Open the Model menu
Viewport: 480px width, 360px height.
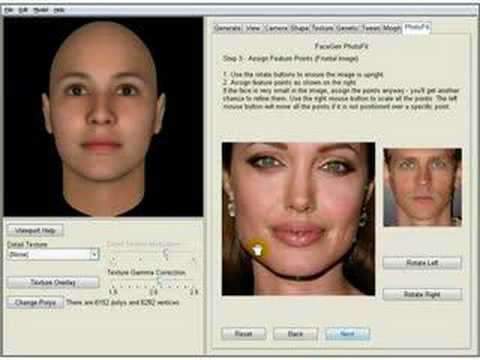coord(40,10)
